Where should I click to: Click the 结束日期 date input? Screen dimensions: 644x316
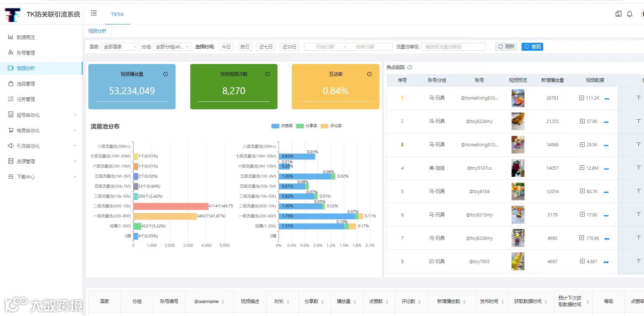[365, 47]
